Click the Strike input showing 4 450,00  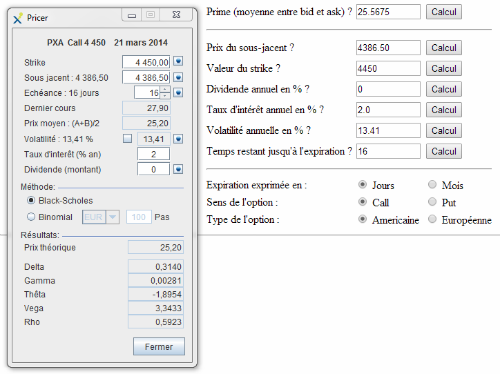click(x=146, y=62)
